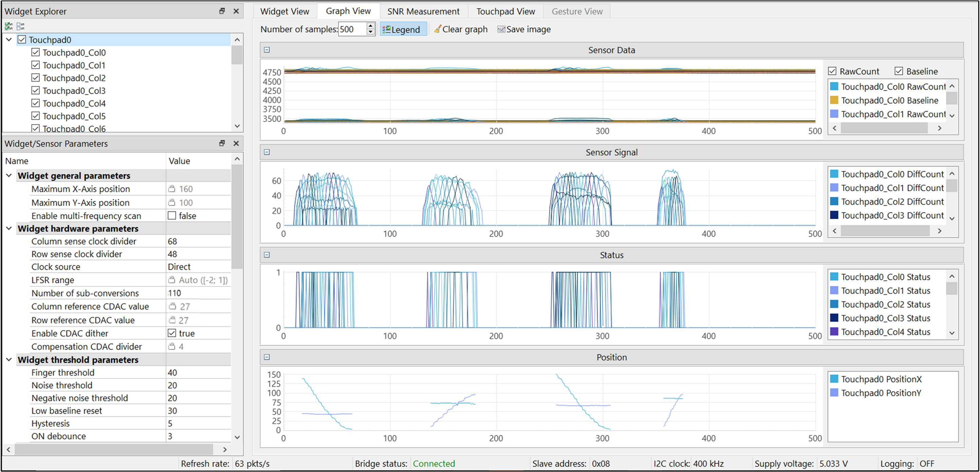Increment number of samples with up arrow

[370, 26]
